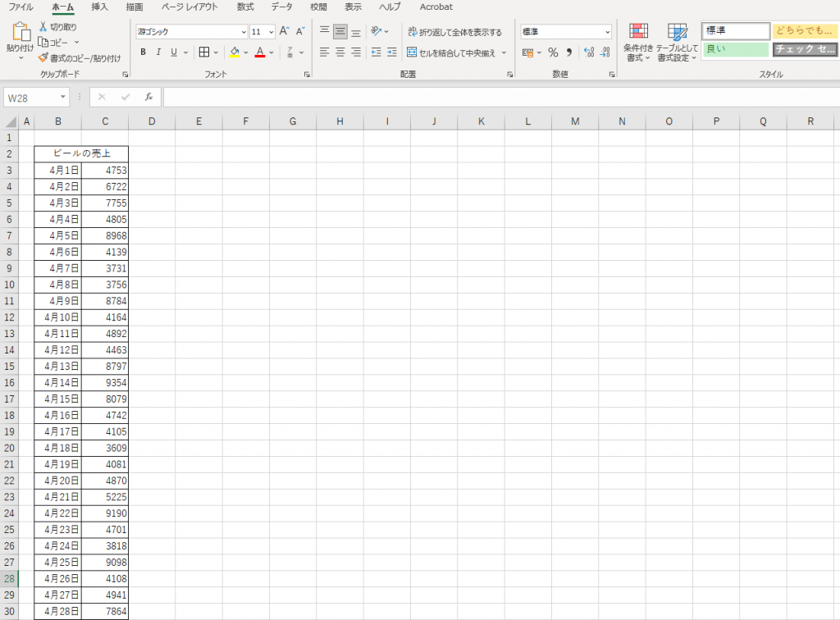Increase decimal places icon
Viewport: 840px width, 620px height.
point(589,52)
